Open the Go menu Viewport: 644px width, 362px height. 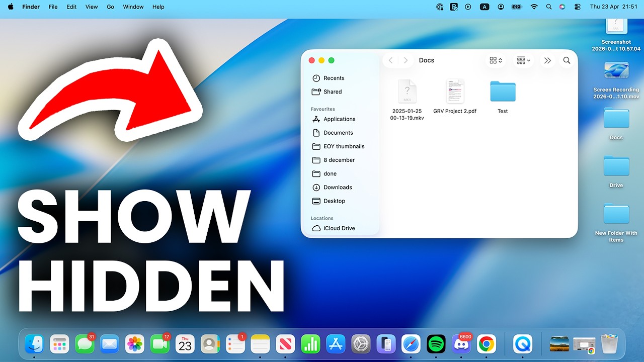tap(110, 7)
